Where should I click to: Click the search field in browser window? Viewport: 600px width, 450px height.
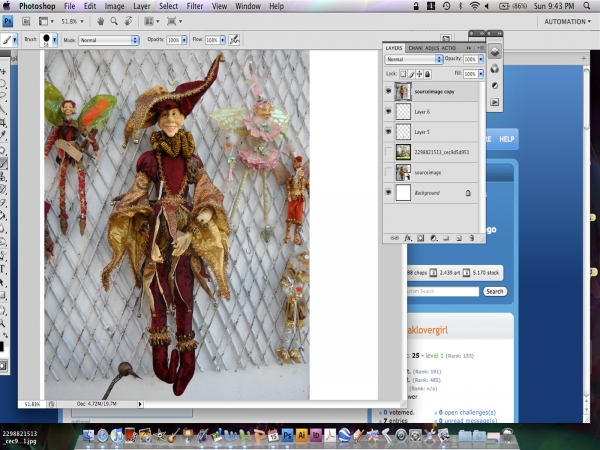(443, 291)
